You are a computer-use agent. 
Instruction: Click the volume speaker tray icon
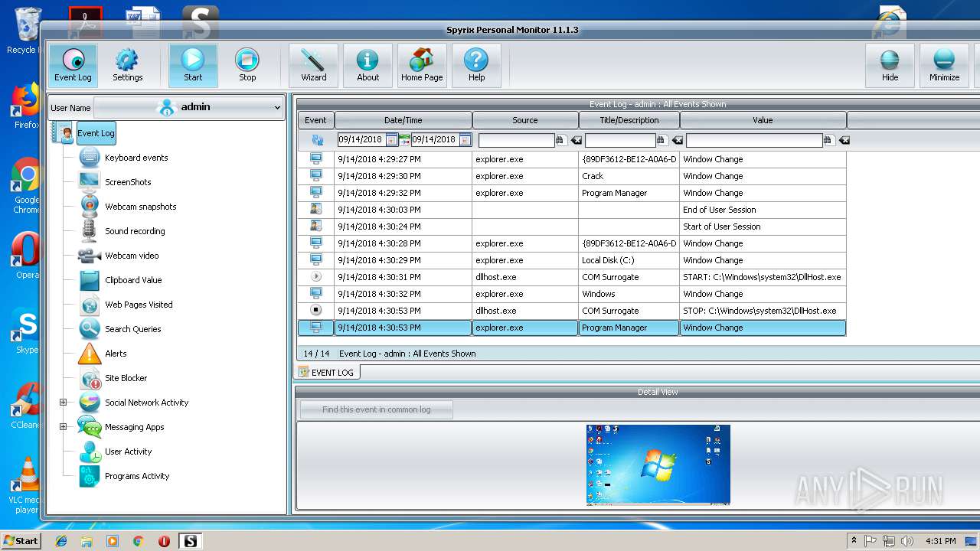tap(907, 541)
